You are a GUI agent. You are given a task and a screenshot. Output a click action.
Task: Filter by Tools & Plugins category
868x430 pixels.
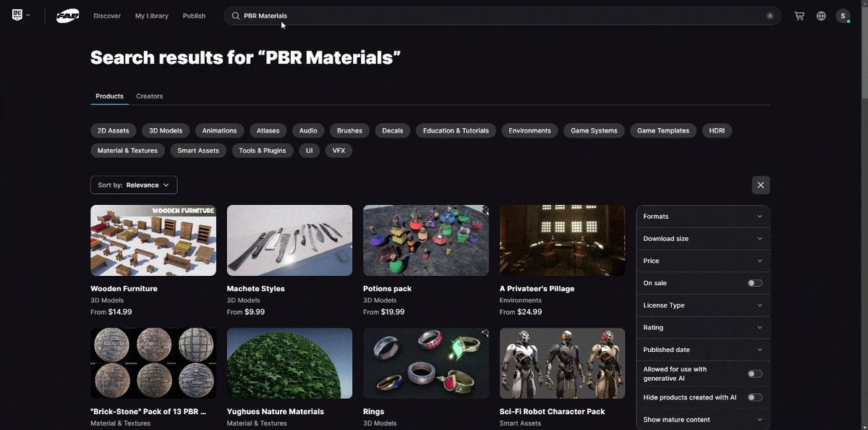[263, 151]
